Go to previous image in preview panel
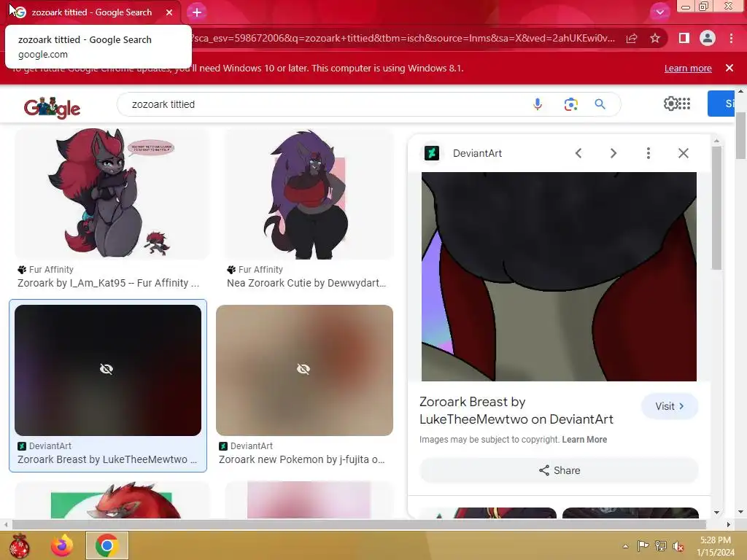The width and height of the screenshot is (747, 560). click(x=578, y=153)
